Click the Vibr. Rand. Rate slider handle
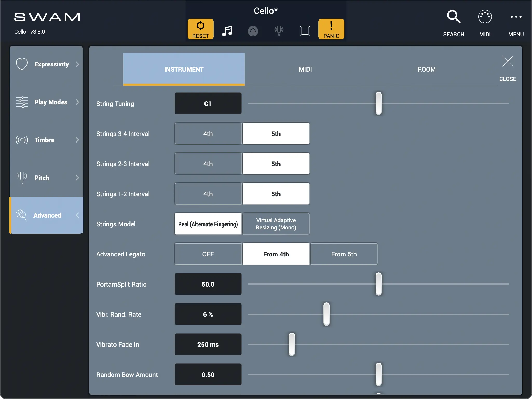The height and width of the screenshot is (399, 532). tap(326, 314)
